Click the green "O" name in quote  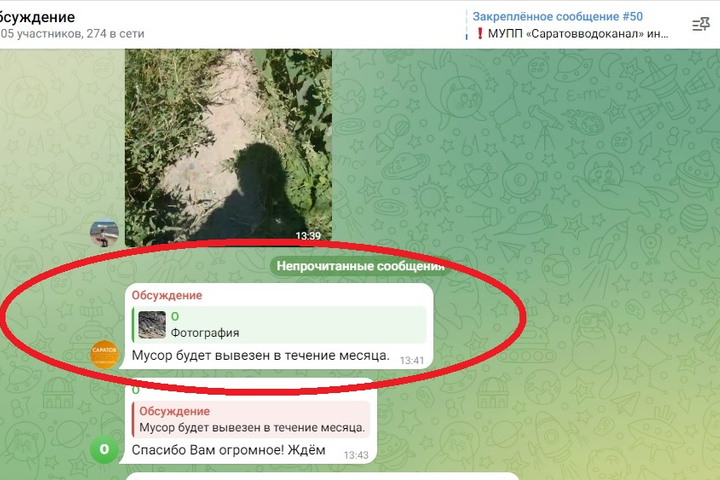click(175, 316)
